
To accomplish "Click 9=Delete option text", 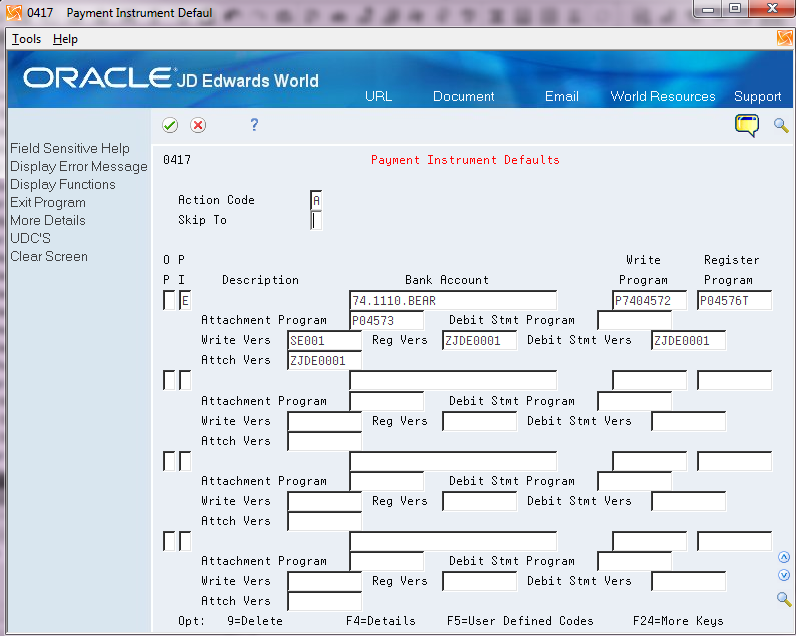I will click(x=255, y=621).
